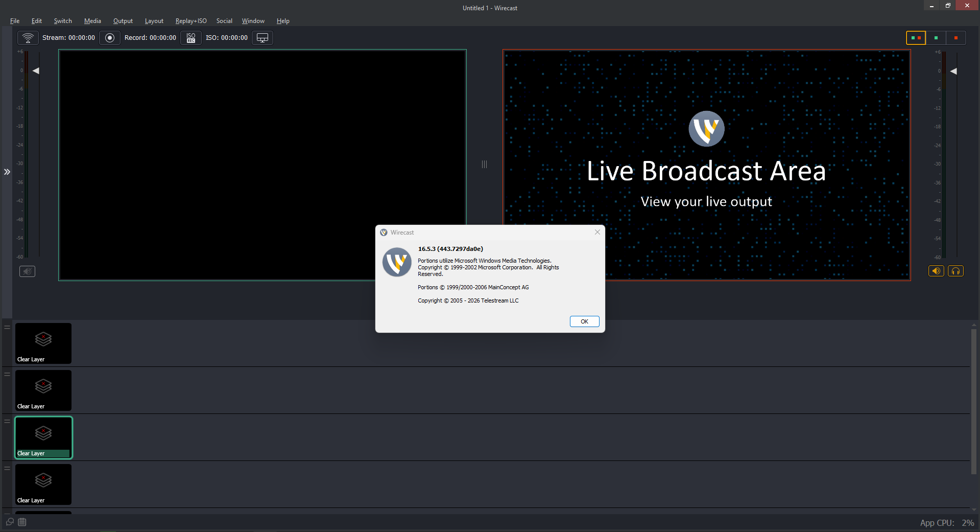This screenshot has width=980, height=532.
Task: Open the Help menu
Action: coord(283,21)
